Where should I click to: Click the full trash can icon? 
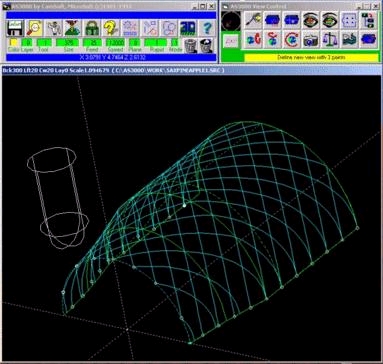point(206,45)
